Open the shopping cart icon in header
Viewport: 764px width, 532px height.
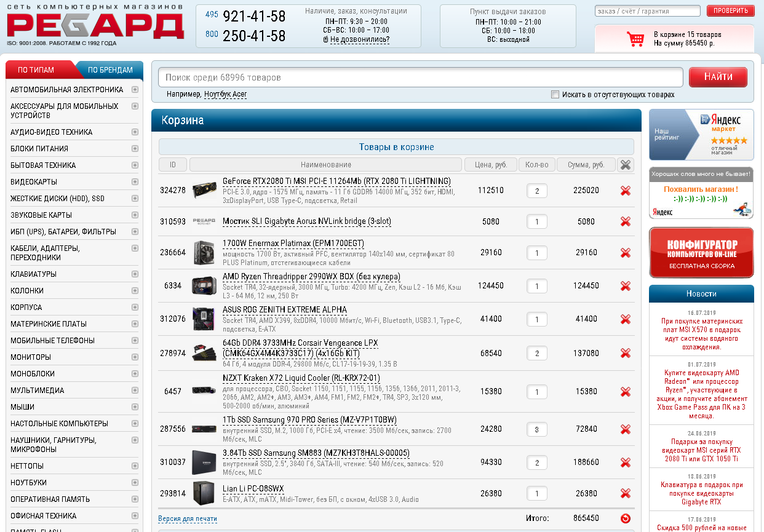pos(635,39)
